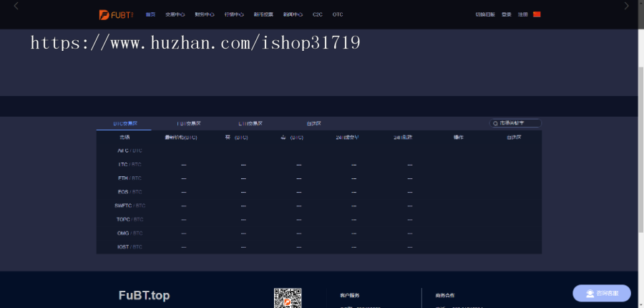
Task: Select the ETH / BTC market row
Action: (x=318, y=178)
